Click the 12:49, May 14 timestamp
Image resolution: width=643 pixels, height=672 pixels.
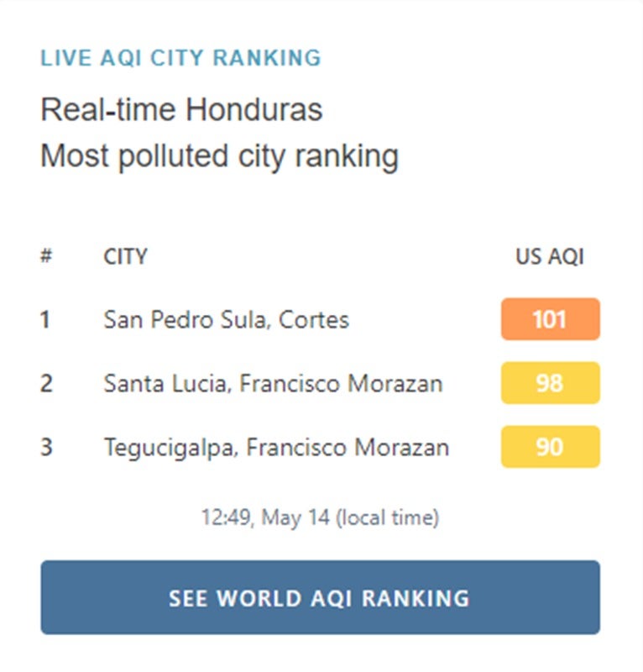click(265, 517)
